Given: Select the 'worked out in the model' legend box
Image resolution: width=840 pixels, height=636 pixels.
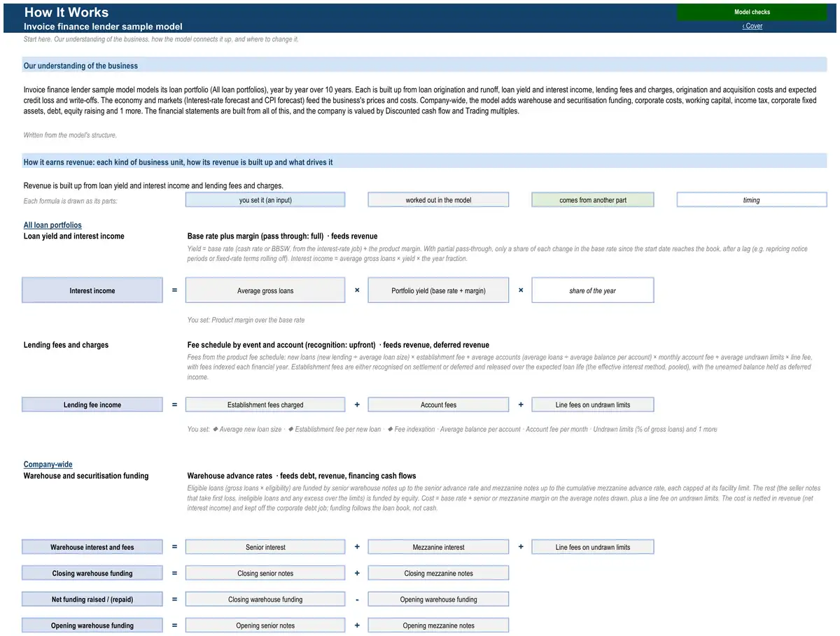Looking at the screenshot, I should pos(438,200).
